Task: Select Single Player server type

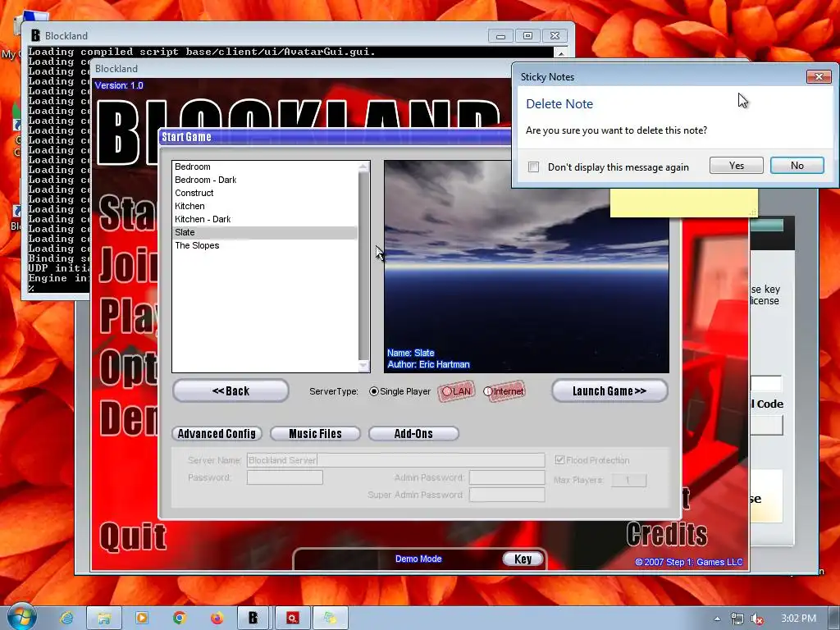Action: pyautogui.click(x=374, y=391)
